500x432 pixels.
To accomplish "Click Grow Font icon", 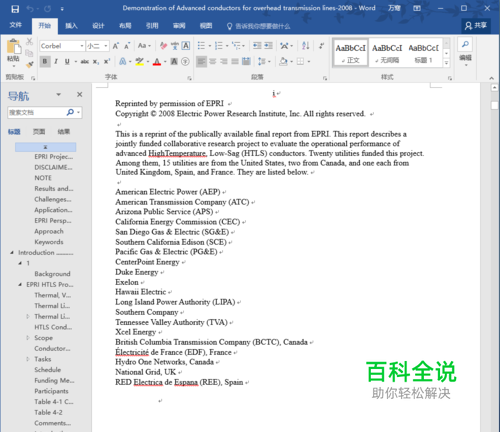I will point(116,46).
